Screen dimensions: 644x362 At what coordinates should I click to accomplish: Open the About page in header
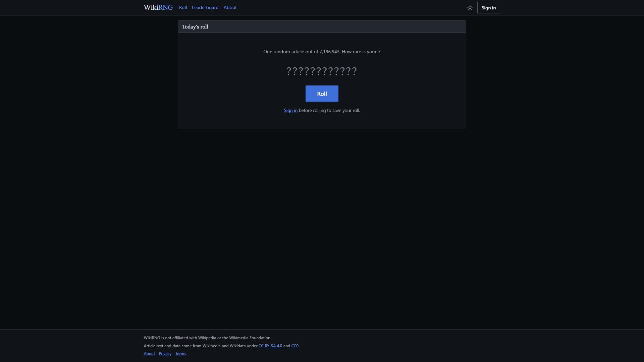pyautogui.click(x=230, y=7)
